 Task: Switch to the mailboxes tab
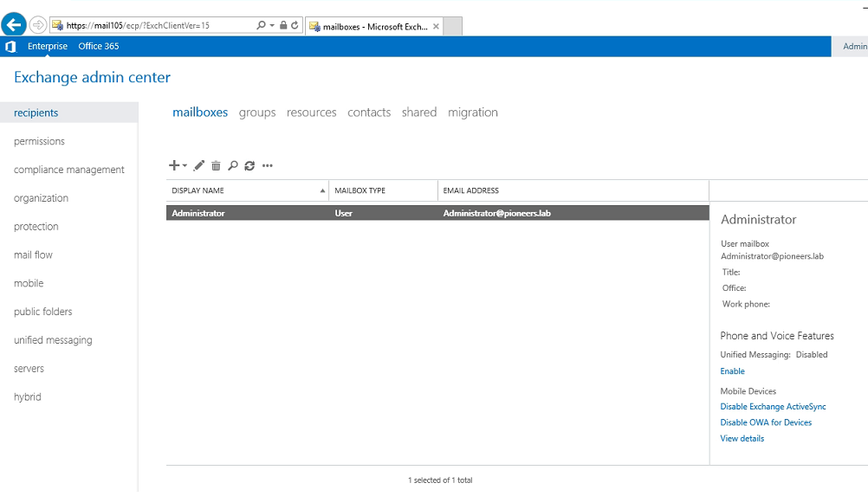200,113
